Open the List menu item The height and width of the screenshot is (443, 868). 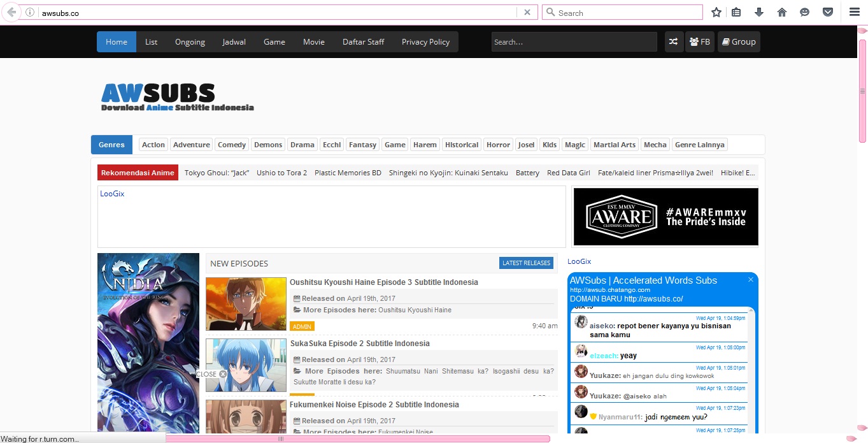(x=152, y=41)
